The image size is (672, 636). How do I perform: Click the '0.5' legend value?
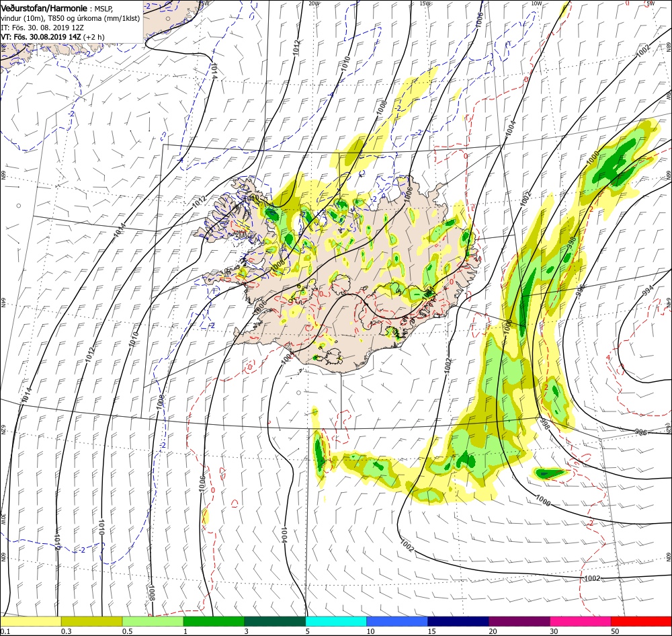point(128,631)
